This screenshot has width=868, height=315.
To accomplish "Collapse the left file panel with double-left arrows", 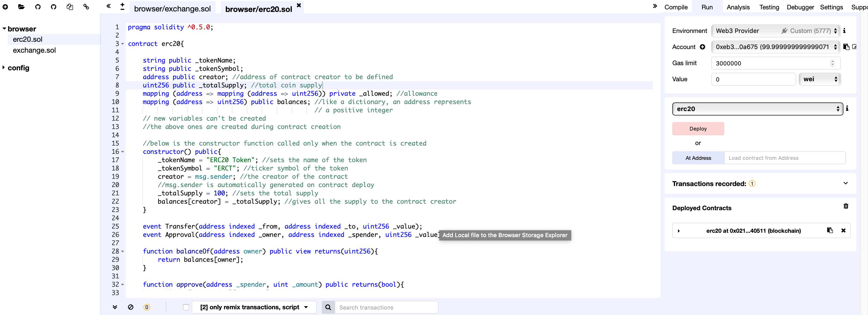I will pyautogui.click(x=109, y=6).
